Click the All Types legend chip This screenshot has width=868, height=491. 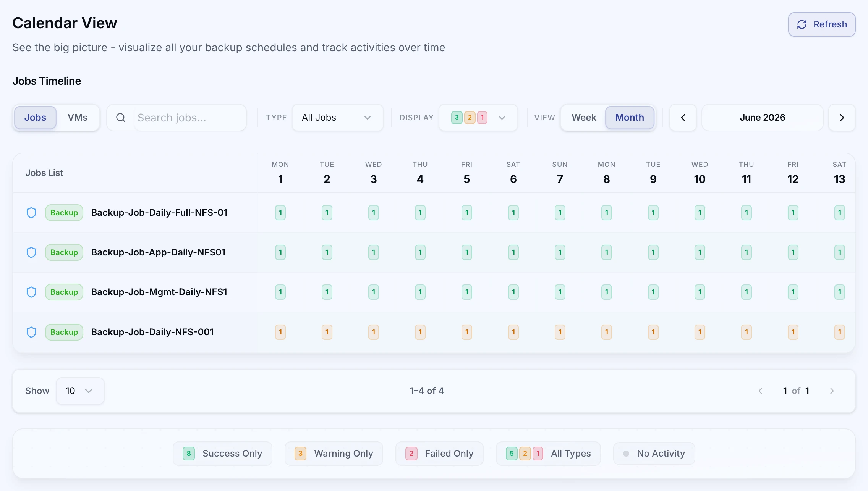click(548, 454)
